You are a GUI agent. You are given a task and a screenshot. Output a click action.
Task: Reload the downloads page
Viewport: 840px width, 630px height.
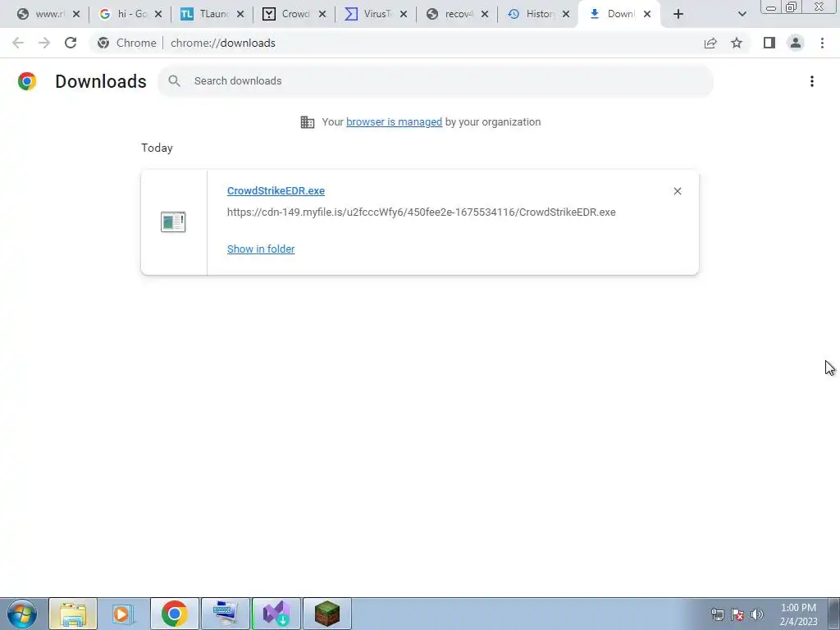tap(71, 43)
